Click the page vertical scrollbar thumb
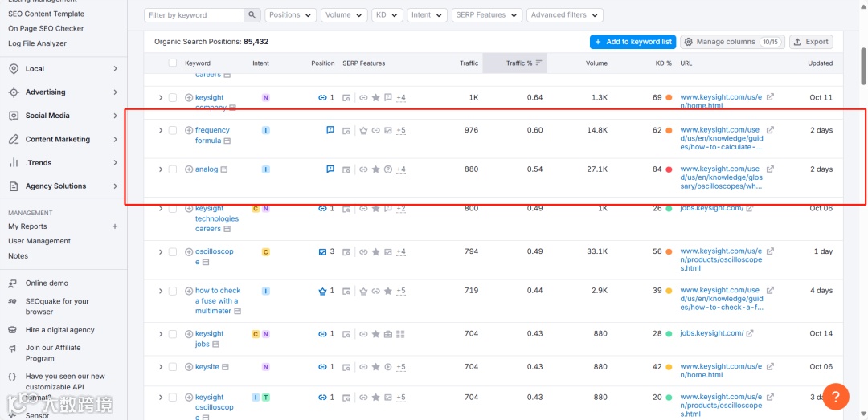Screen dimensions: 868x420 pyautogui.click(x=863, y=67)
